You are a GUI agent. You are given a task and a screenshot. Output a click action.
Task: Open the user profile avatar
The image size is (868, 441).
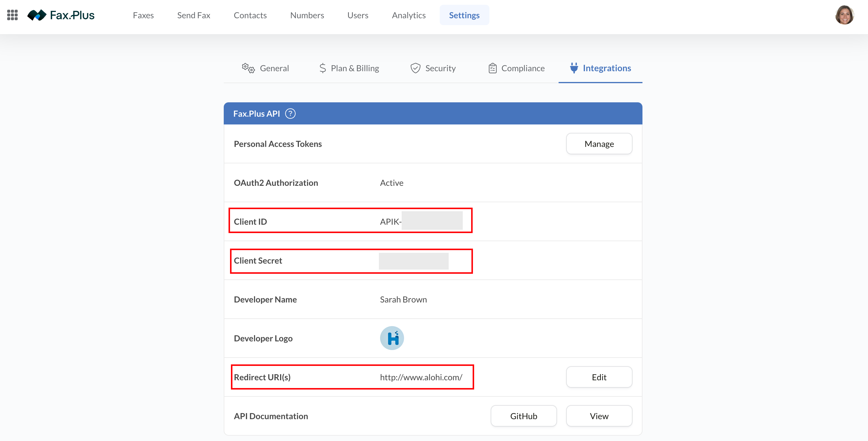[844, 15]
